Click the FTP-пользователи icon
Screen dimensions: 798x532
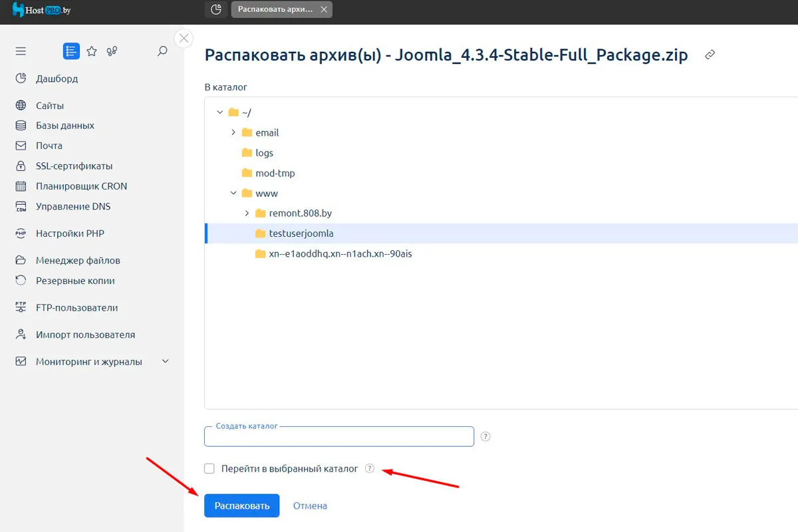(21, 308)
